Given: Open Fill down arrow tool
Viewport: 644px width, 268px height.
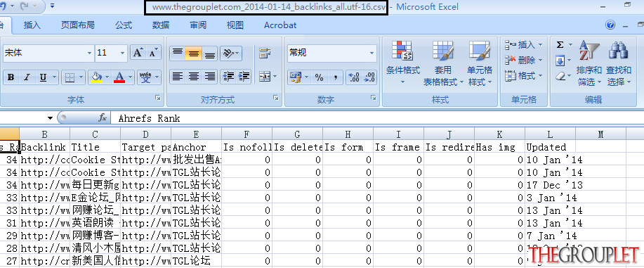Looking at the screenshot, I should (560, 61).
